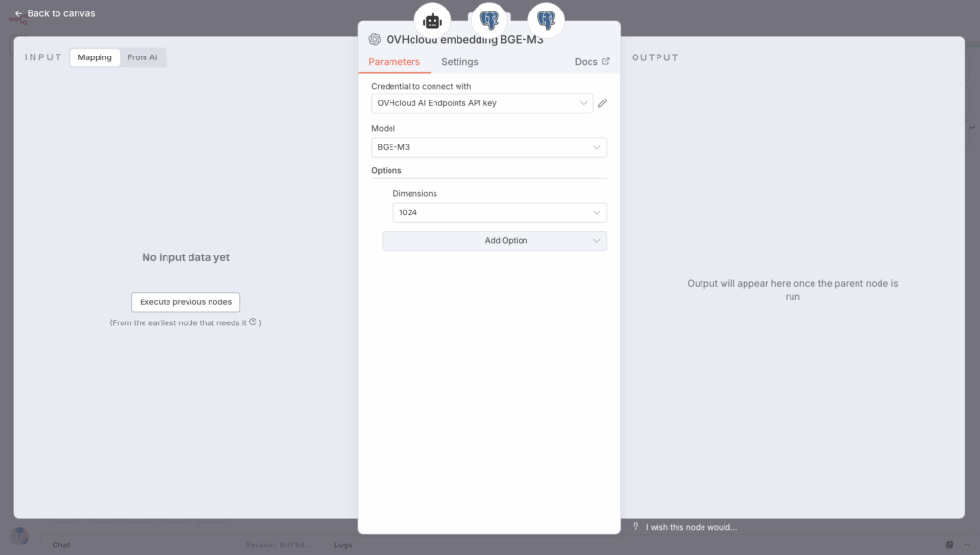Edit credential using the pencil icon
This screenshot has width=980, height=555.
pos(603,103)
